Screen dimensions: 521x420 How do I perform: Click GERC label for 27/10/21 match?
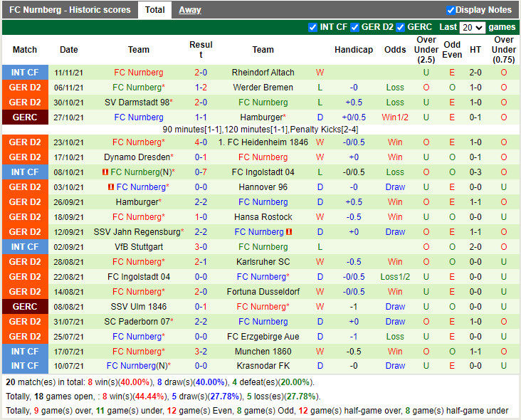[x=25, y=117]
